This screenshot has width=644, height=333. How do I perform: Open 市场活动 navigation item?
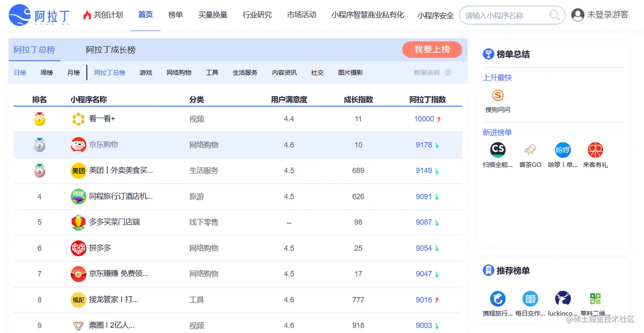[302, 15]
